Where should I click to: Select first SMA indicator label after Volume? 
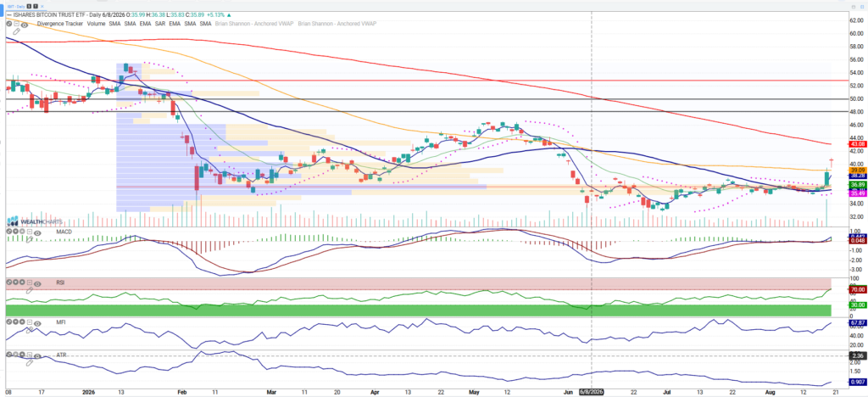[114, 24]
